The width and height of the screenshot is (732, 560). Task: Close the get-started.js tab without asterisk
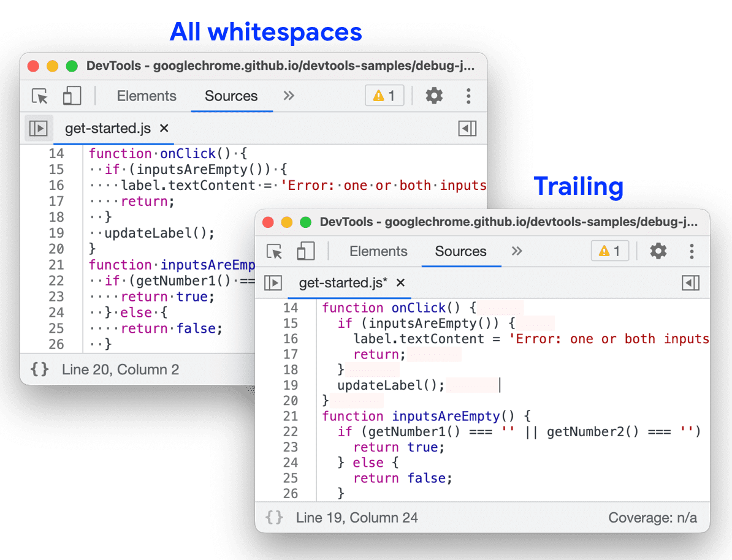[164, 129]
